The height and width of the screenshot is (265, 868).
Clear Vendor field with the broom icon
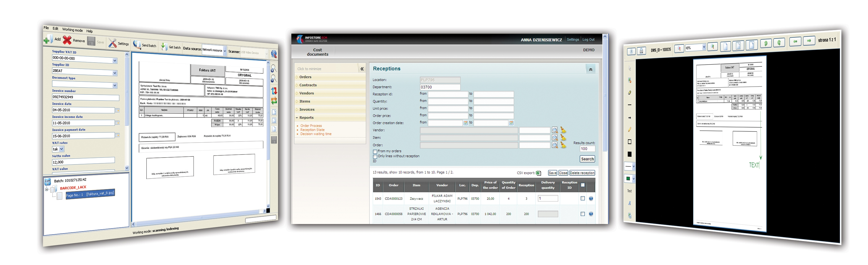pos(563,130)
